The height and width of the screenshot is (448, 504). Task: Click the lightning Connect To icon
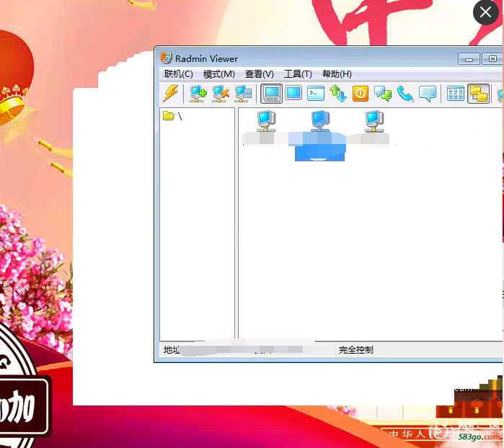click(171, 93)
